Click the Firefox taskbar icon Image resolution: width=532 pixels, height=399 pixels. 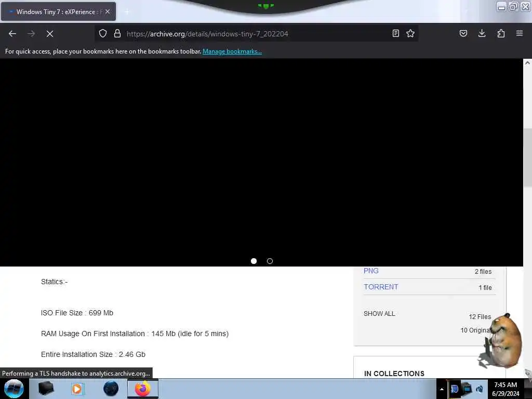(x=143, y=389)
